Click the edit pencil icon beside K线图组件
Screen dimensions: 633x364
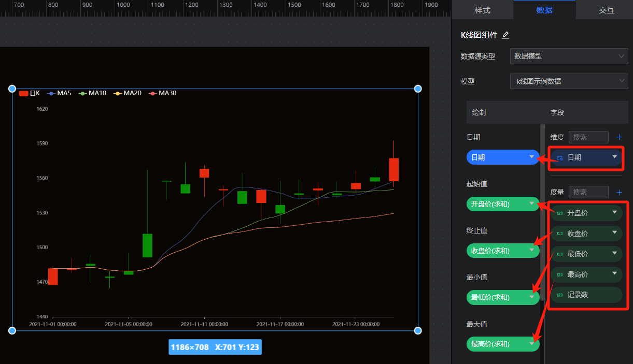pyautogui.click(x=505, y=35)
